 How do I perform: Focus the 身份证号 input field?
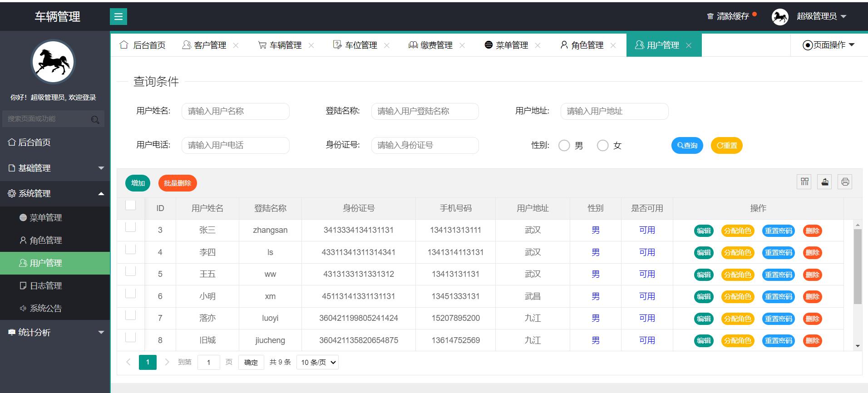point(425,145)
